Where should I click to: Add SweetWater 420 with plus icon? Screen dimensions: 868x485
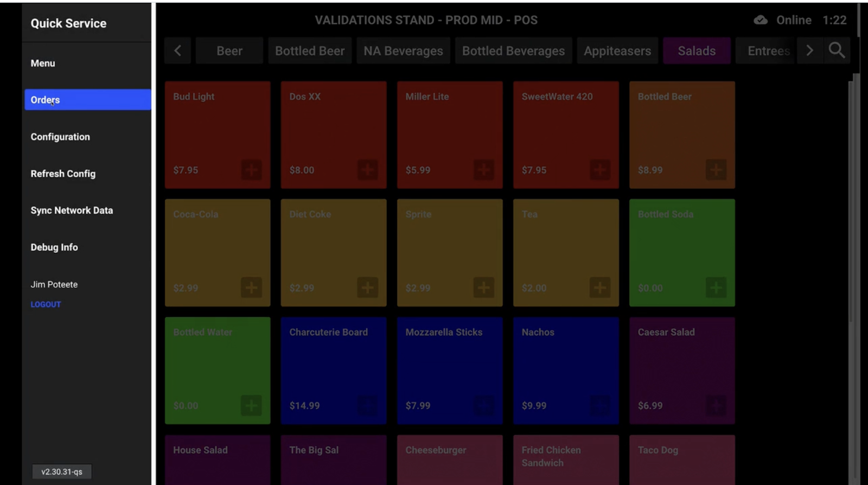pos(599,170)
